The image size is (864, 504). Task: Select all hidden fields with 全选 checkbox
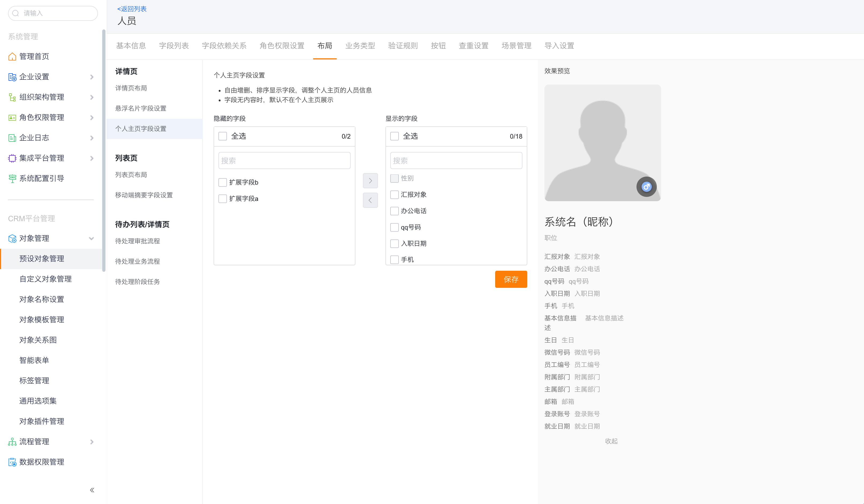tap(223, 136)
